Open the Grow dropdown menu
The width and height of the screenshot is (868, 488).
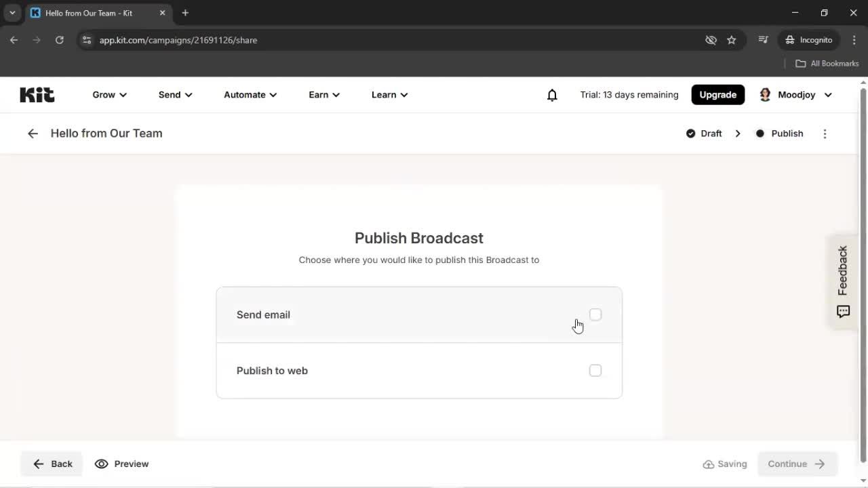coord(108,95)
